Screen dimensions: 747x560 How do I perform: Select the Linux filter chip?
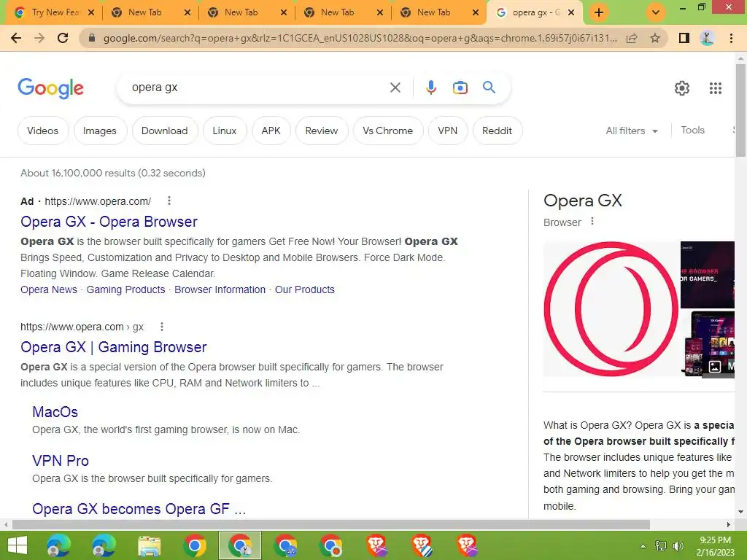point(225,131)
